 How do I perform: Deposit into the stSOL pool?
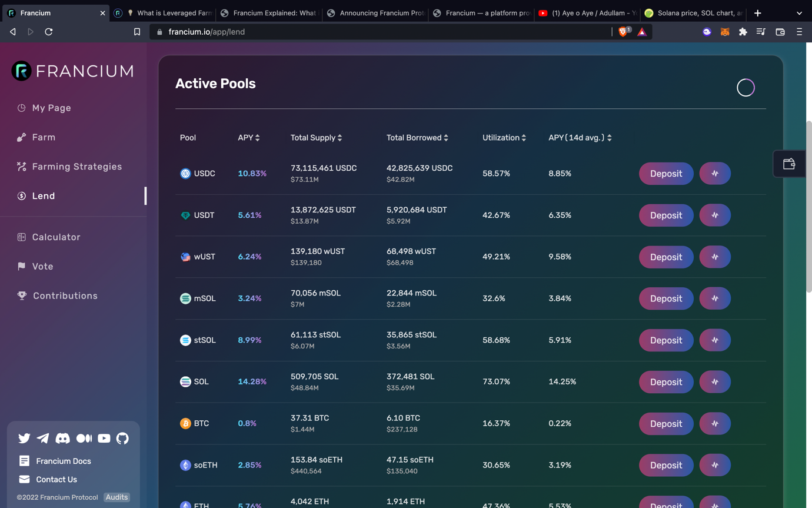tap(666, 340)
